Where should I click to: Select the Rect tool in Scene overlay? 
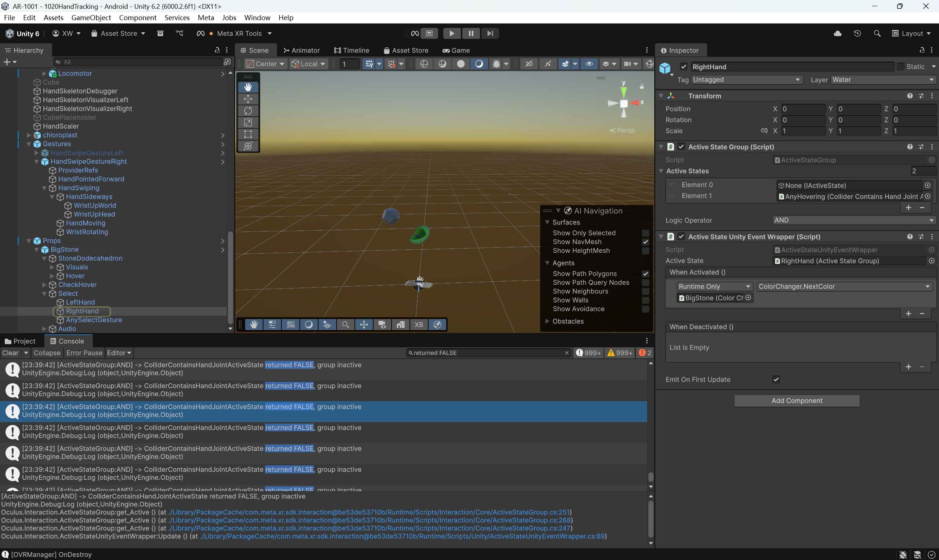tap(248, 134)
